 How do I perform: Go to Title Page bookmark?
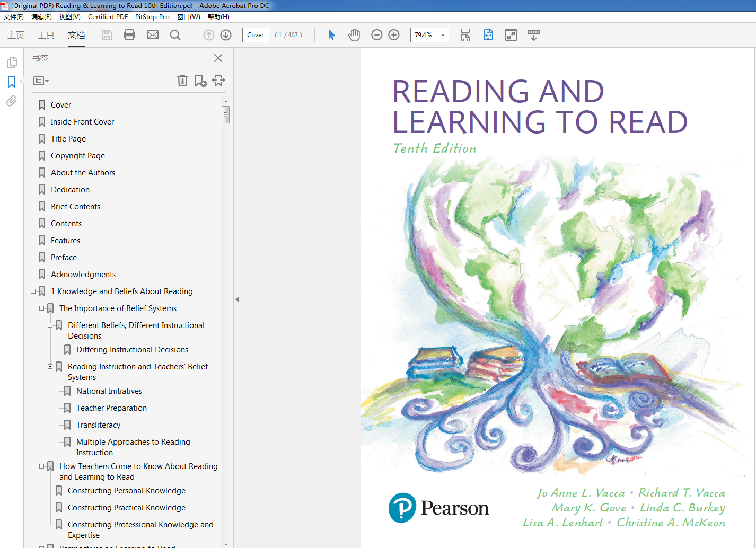click(x=68, y=139)
